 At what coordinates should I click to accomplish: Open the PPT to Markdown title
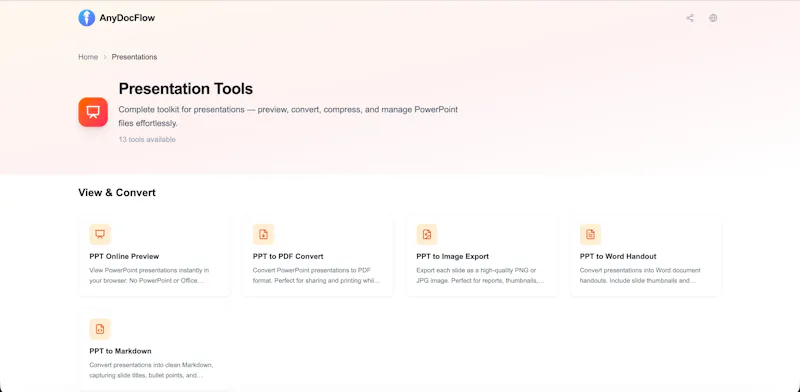click(120, 351)
